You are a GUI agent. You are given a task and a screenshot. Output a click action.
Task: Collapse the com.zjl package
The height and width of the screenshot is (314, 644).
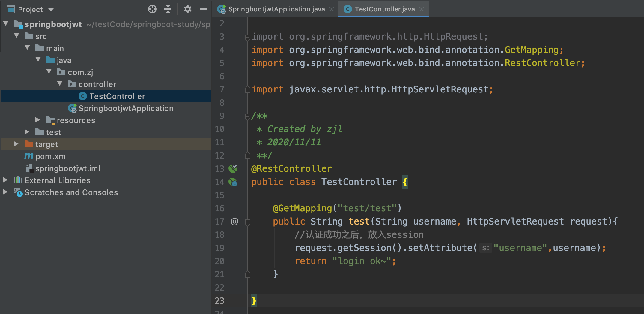(x=49, y=72)
